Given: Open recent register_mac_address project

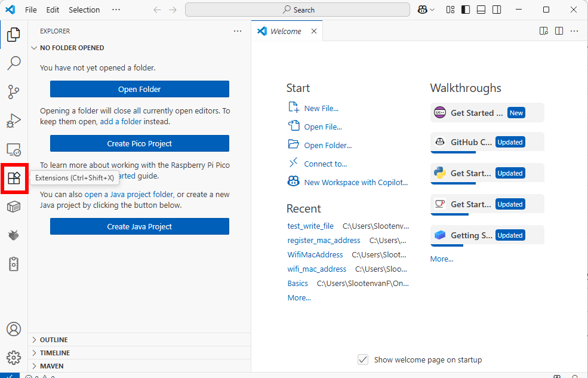Looking at the screenshot, I should [324, 241].
